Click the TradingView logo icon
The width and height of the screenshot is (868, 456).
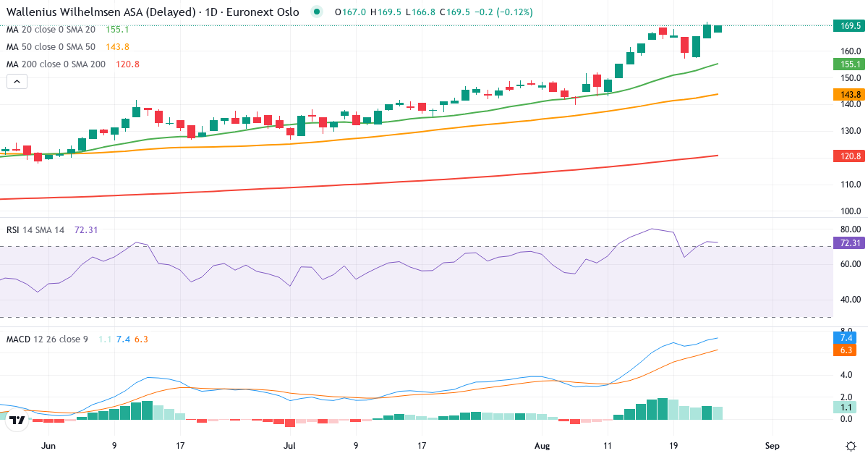coord(18,420)
